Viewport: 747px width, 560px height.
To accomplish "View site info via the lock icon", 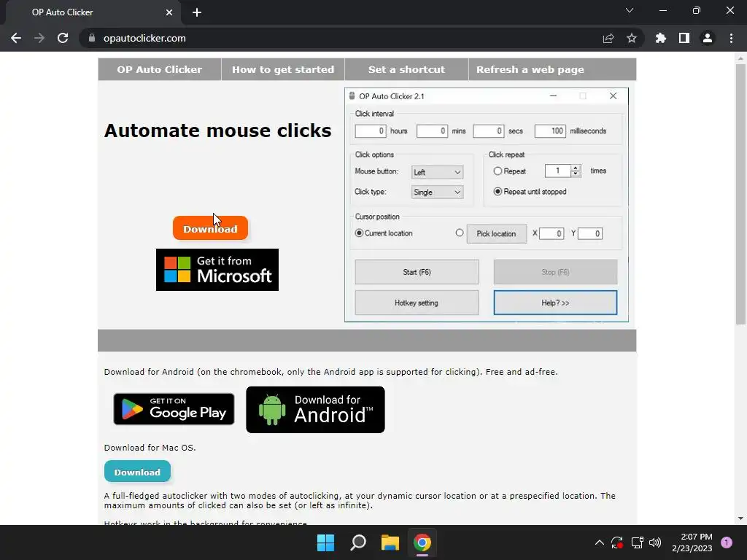I will [x=92, y=38].
